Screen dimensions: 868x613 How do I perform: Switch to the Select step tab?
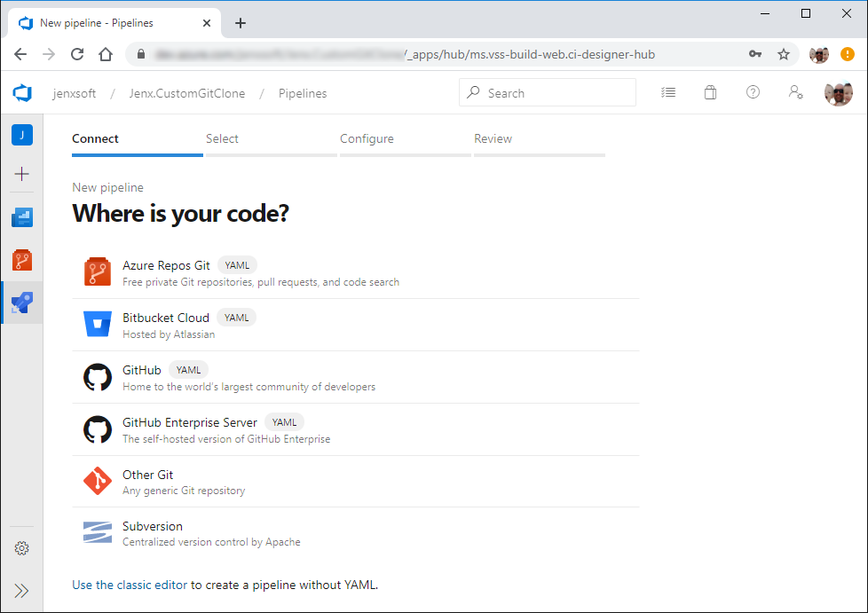[272, 143]
